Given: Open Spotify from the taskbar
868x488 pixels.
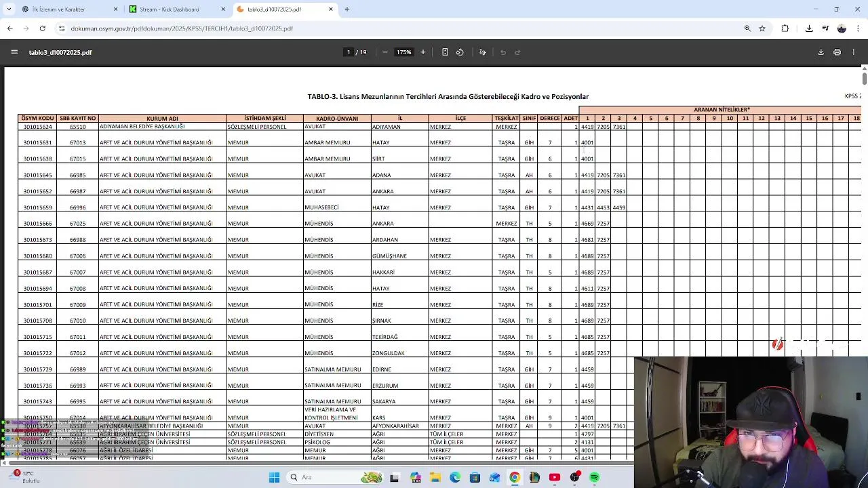Looking at the screenshot, I should click(595, 478).
